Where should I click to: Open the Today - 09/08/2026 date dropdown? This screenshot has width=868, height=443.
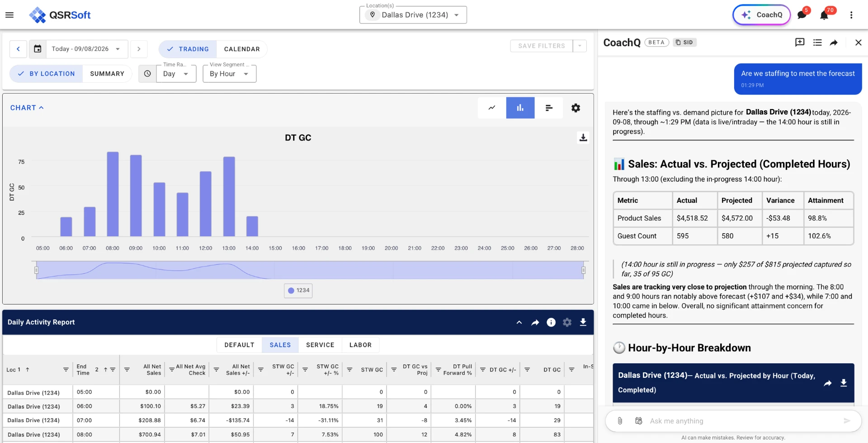coord(87,49)
